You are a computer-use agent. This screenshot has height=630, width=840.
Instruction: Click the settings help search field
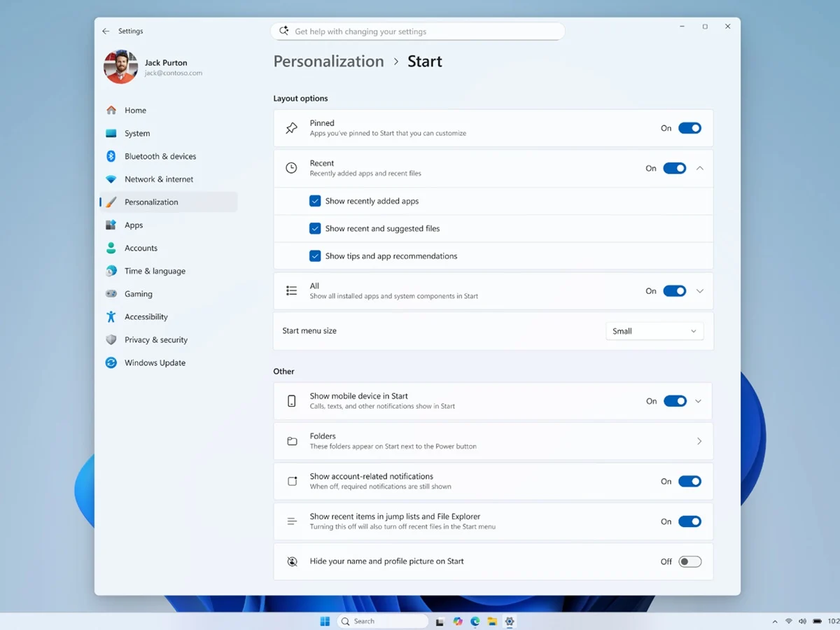point(418,31)
